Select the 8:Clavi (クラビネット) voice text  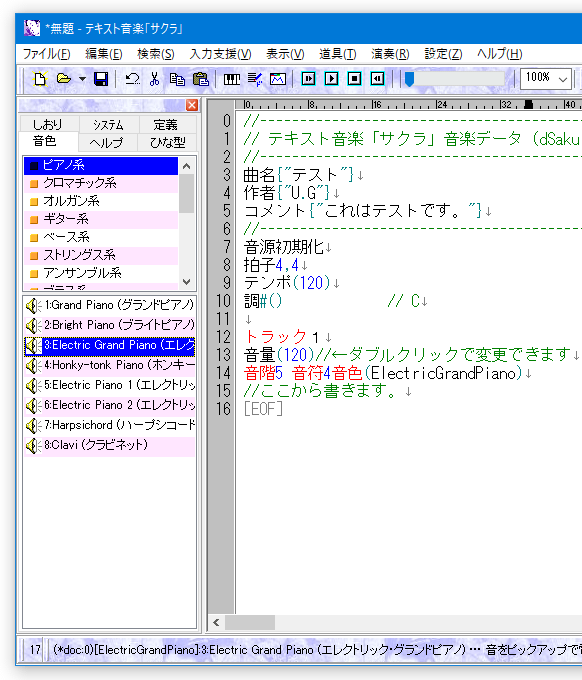(x=96, y=445)
